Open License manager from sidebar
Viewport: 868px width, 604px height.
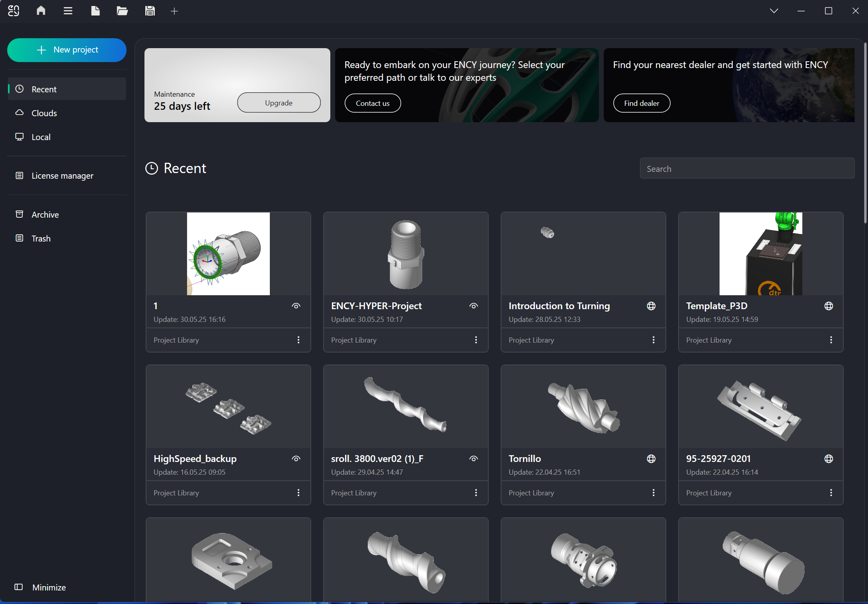pos(62,175)
